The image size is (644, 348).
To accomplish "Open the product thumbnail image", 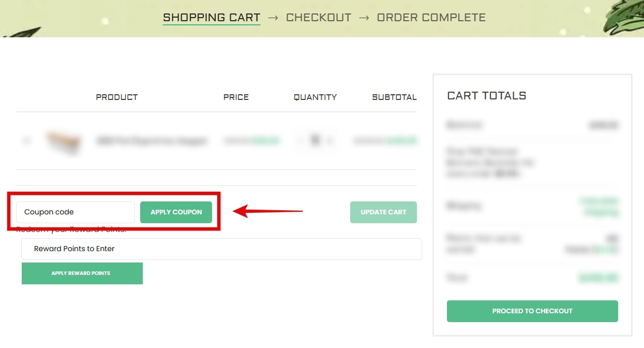I will pyautogui.click(x=63, y=141).
